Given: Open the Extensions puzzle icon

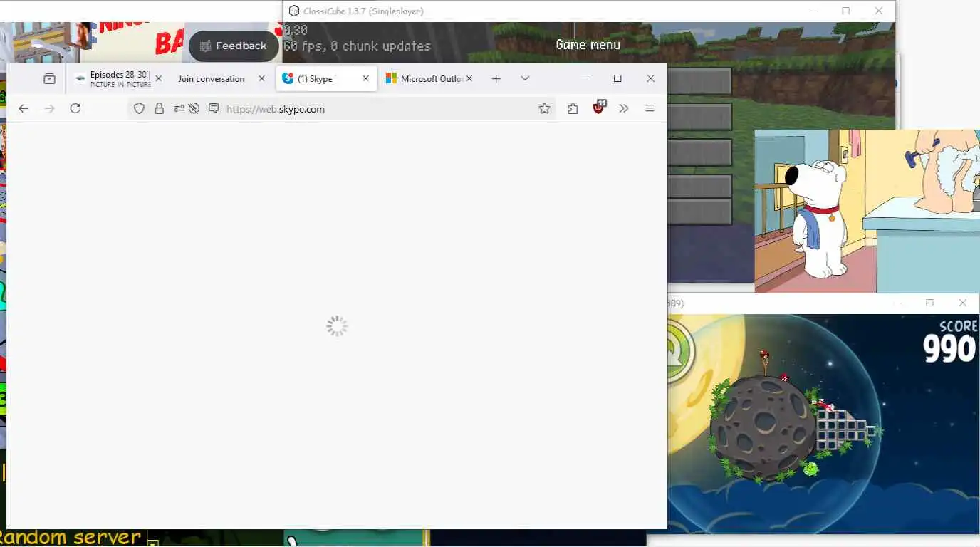Looking at the screenshot, I should [573, 108].
